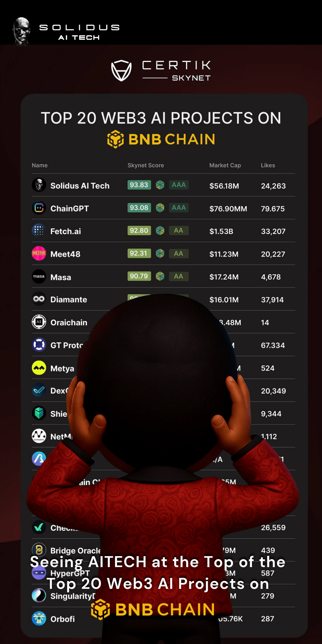Click the ChainGPT project icon

click(39, 208)
